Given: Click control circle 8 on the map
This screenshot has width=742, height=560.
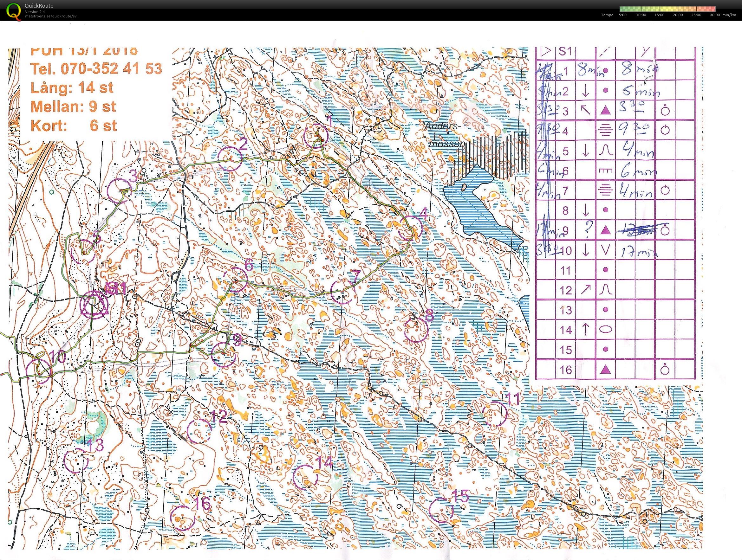Looking at the screenshot, I should pyautogui.click(x=416, y=330).
